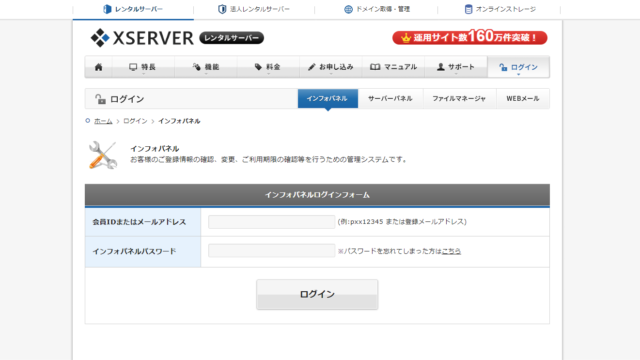Click the ログイン breadcrumb text
640x360 pixels.
click(x=135, y=121)
